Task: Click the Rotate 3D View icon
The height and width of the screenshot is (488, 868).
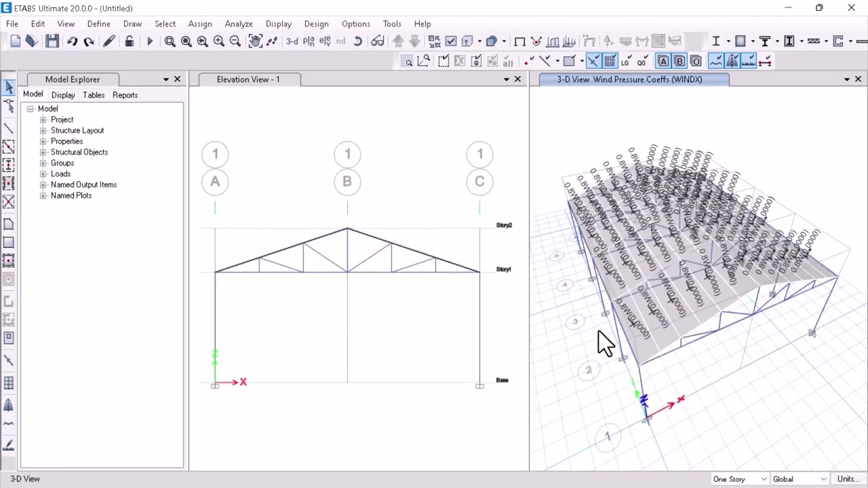Action: (357, 41)
